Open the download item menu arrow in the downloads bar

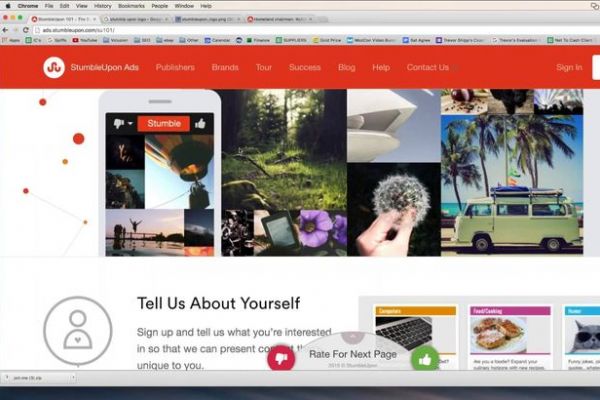coord(73,378)
